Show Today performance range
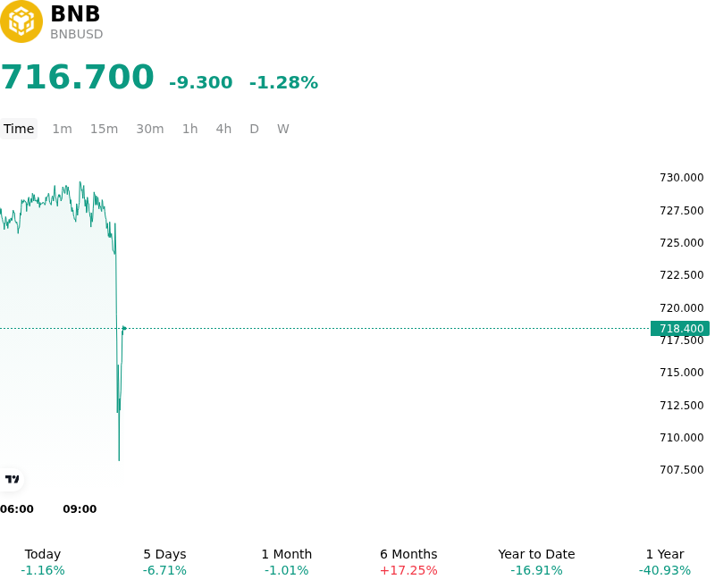Viewport: 715px width, 588px height. point(43,562)
